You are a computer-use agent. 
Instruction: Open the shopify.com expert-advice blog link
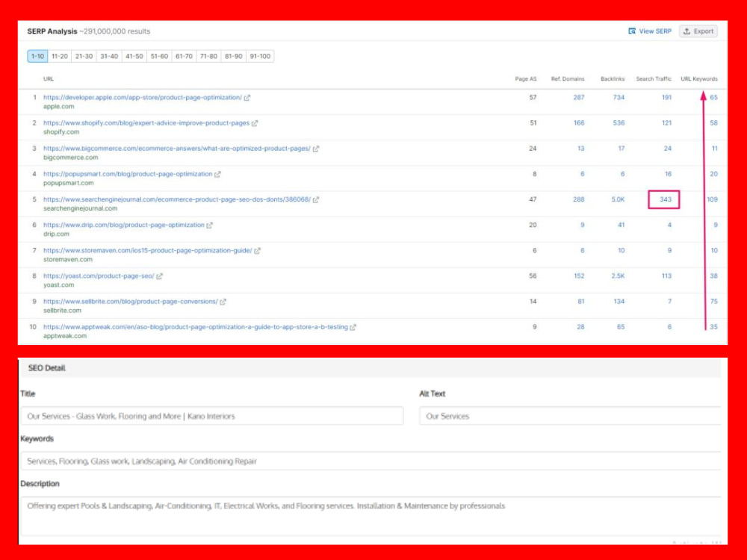[146, 123]
